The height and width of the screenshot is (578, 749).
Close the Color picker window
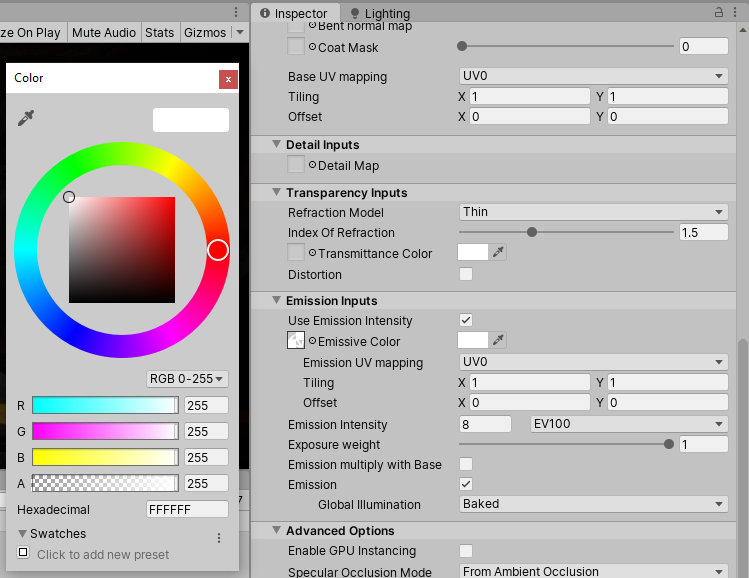tap(228, 78)
